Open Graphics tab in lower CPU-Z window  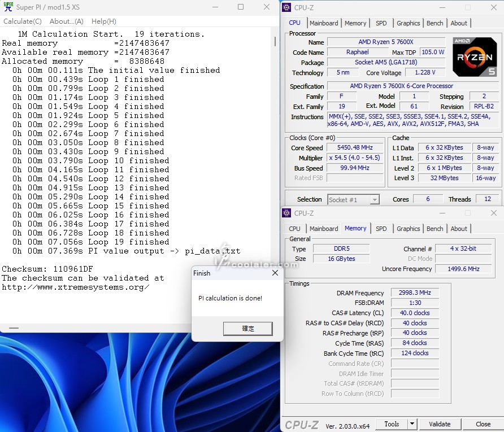(x=408, y=229)
